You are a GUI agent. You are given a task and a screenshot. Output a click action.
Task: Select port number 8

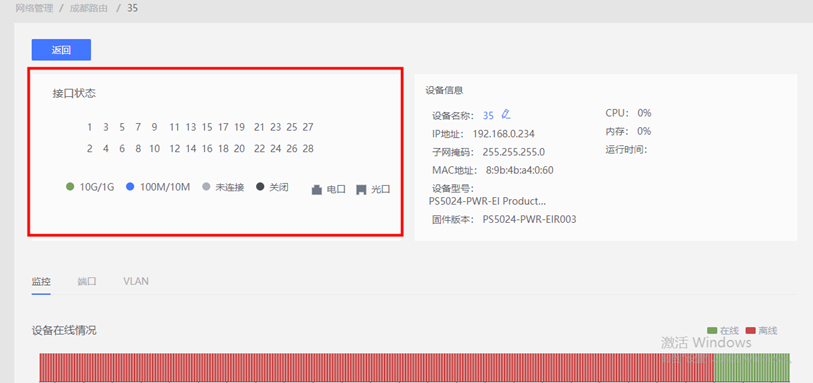[x=138, y=149]
